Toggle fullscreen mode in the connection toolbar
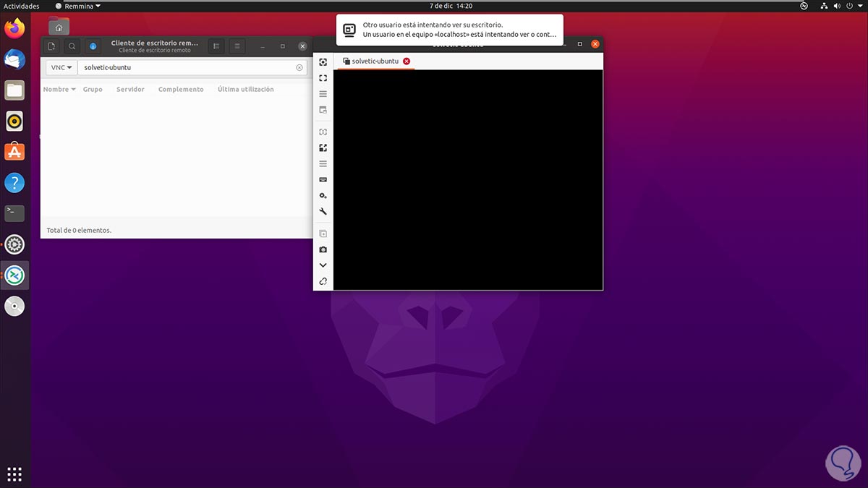Screen dimensions: 868x488 [323, 78]
